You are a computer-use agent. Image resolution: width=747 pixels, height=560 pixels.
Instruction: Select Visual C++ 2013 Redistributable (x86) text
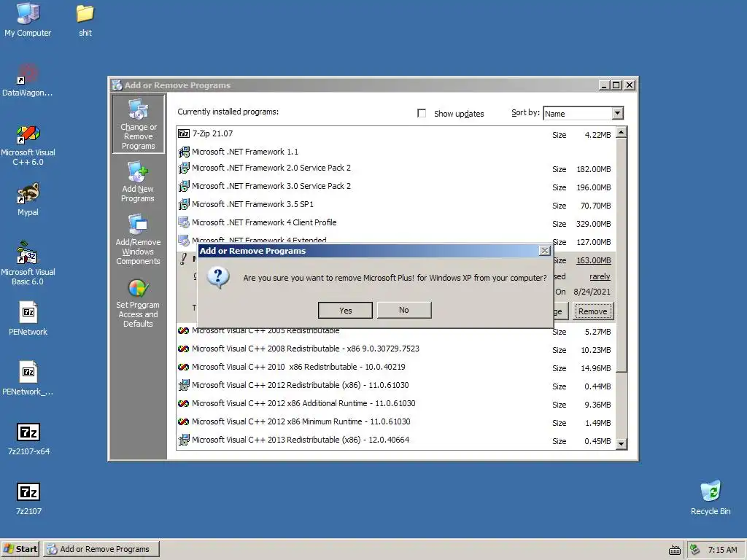(301, 440)
